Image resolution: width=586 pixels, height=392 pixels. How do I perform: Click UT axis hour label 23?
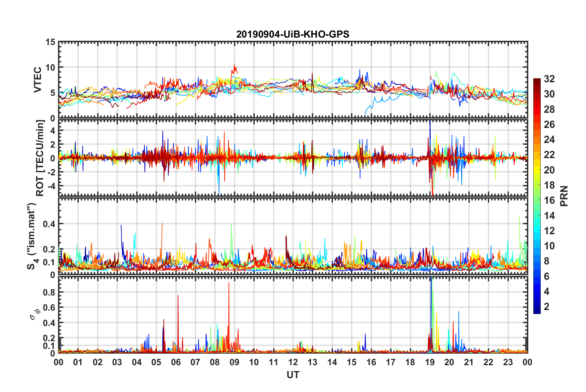coord(508,362)
